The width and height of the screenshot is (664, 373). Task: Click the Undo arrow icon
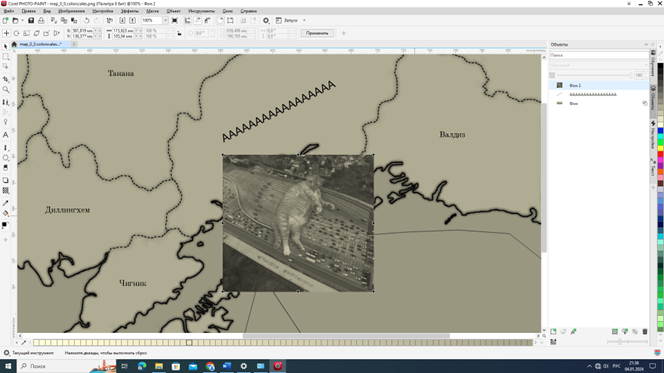[x=86, y=20]
